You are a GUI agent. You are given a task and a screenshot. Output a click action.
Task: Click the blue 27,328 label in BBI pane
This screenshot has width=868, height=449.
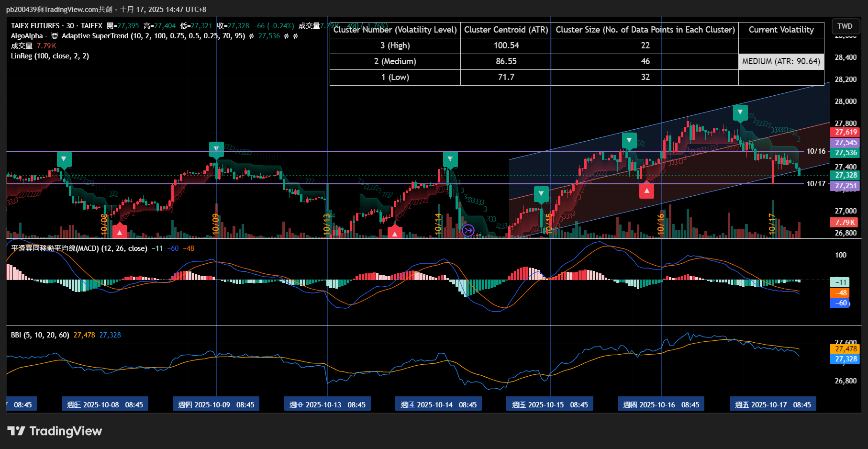(846, 359)
